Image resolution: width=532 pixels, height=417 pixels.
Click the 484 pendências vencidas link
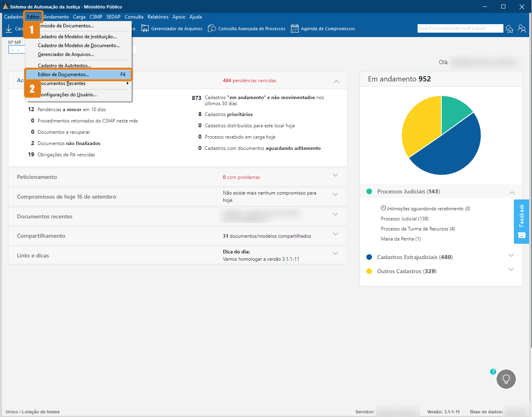[249, 81]
